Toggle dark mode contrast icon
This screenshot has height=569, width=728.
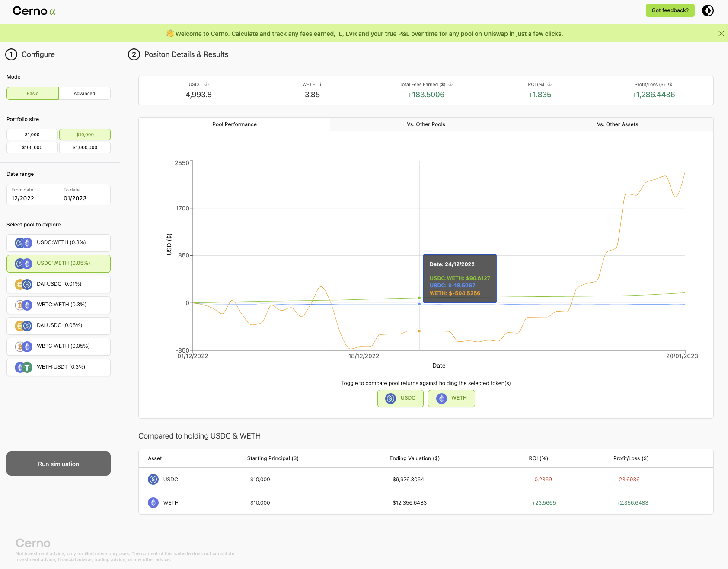(708, 10)
